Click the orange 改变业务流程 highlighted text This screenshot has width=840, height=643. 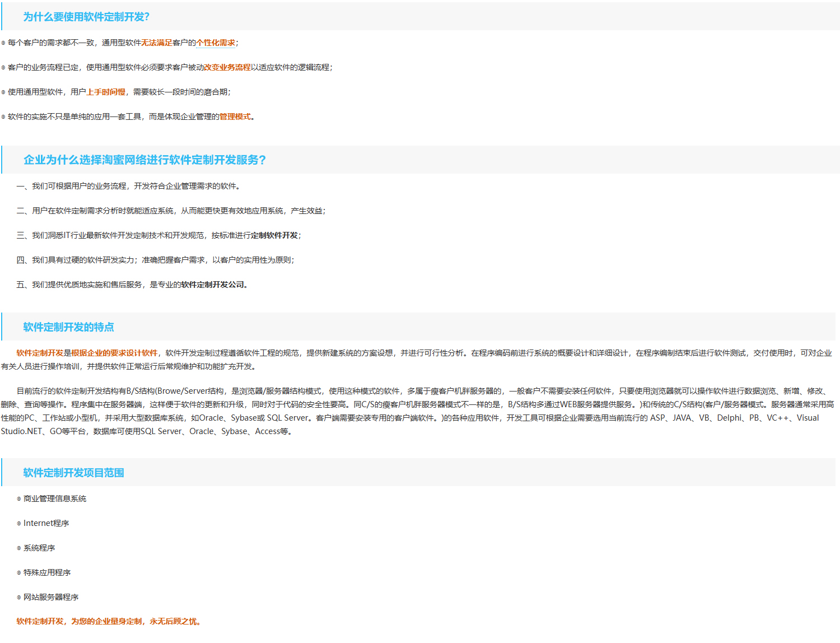(227, 68)
